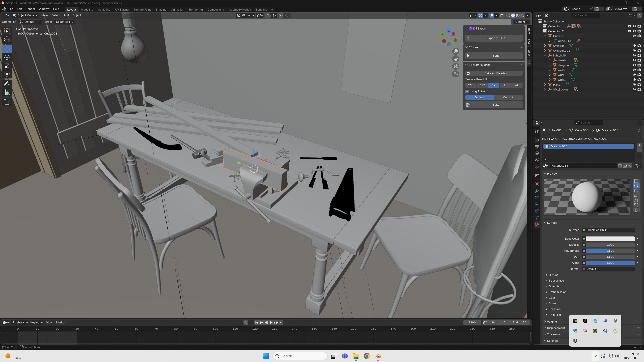Image resolution: width=644 pixels, height=362 pixels.
Task: Open the Modifiers wrench properties tab
Action: click(536, 191)
